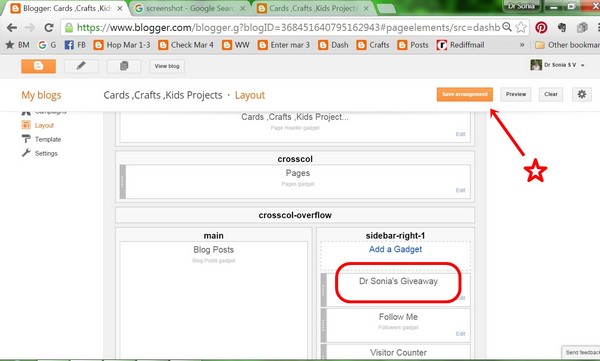Open the Check Mar 4 bookmark
600x361 pixels.
pos(186,45)
